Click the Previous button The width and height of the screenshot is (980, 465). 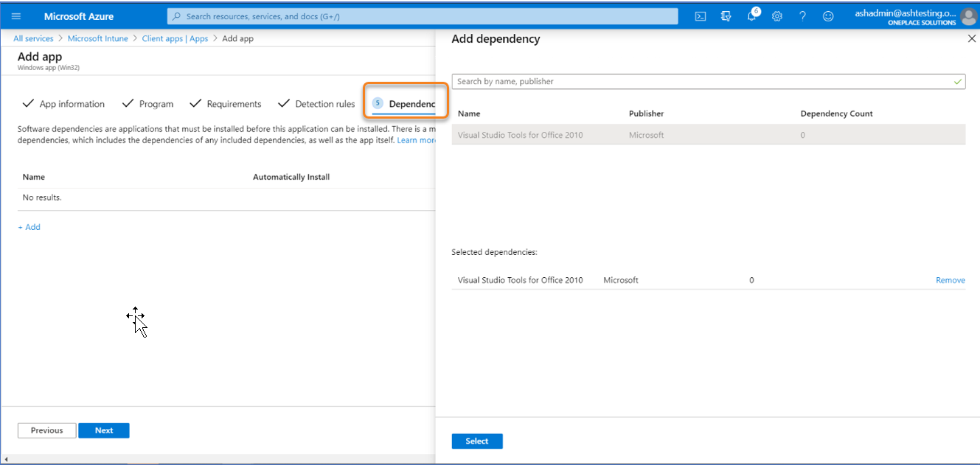(46, 430)
